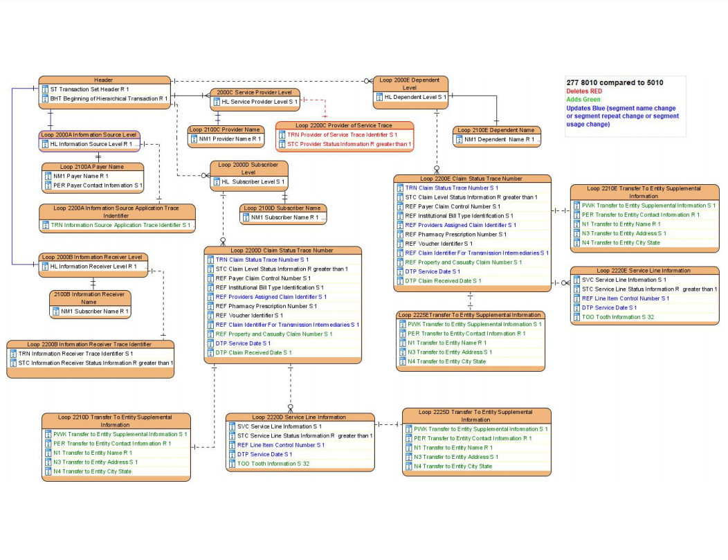Select the icon next to PER Payer Contact Information
Image resolution: width=728 pixels, height=560 pixels.
point(48,186)
